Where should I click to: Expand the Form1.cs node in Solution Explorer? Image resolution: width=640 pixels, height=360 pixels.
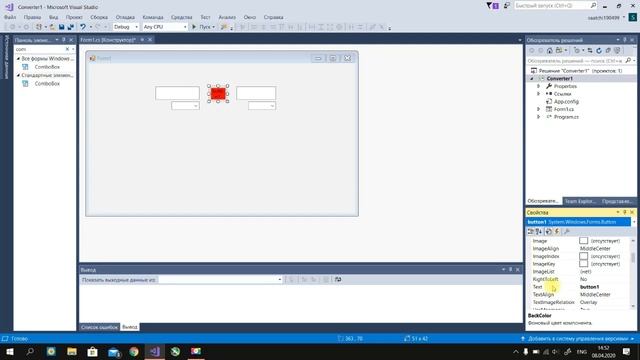coord(538,109)
